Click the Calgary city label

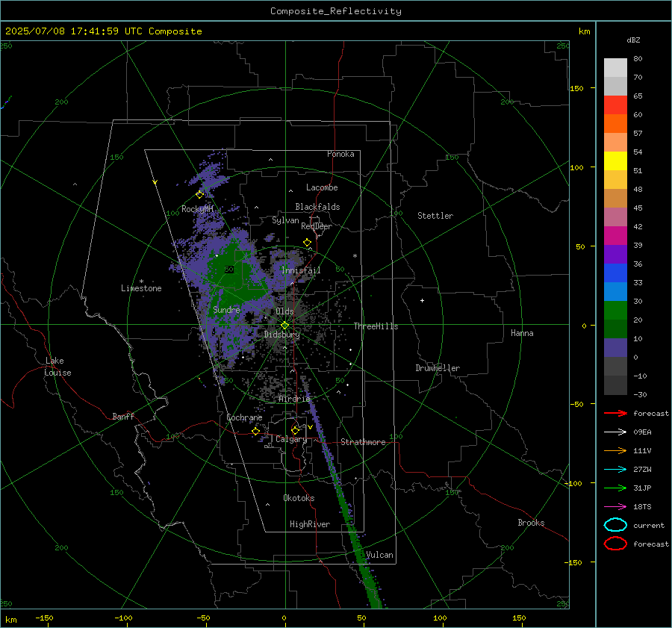coord(291,439)
